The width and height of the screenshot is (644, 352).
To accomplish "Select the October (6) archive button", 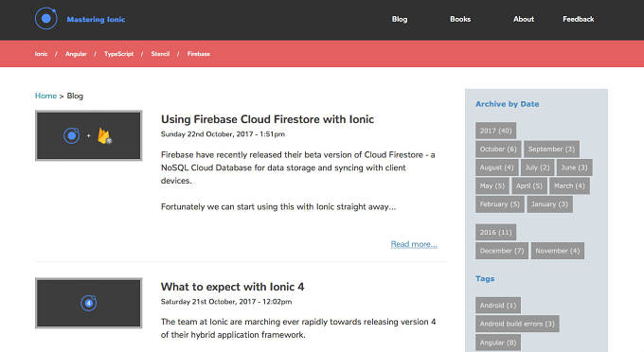I will pyautogui.click(x=498, y=149).
